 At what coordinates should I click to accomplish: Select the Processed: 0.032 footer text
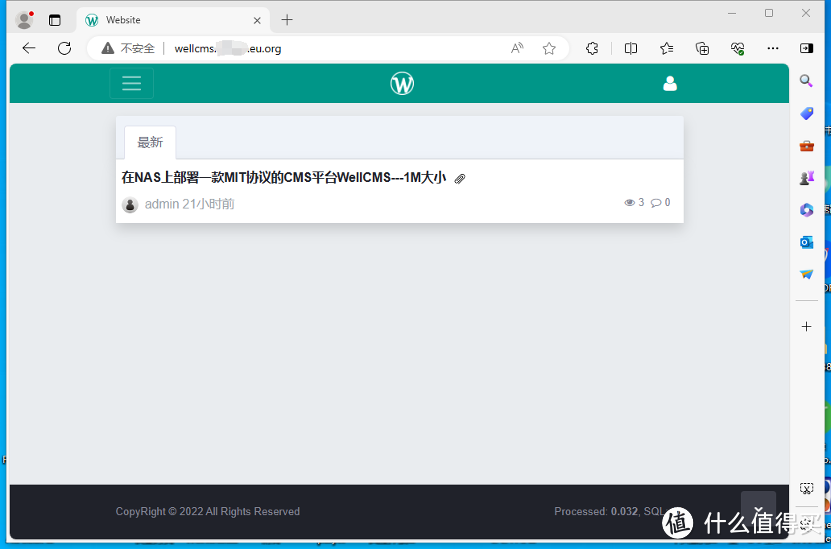click(x=596, y=511)
